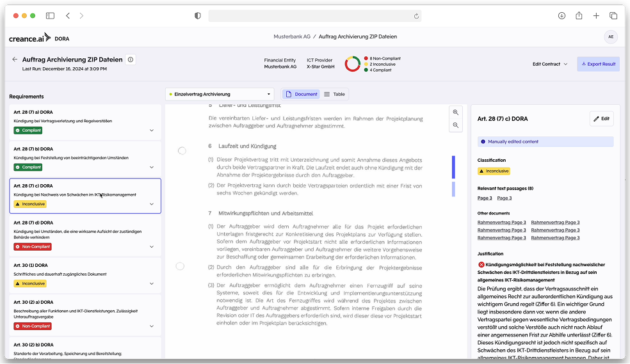Open the privacy shield icon
This screenshot has height=364, width=630.
(x=197, y=16)
